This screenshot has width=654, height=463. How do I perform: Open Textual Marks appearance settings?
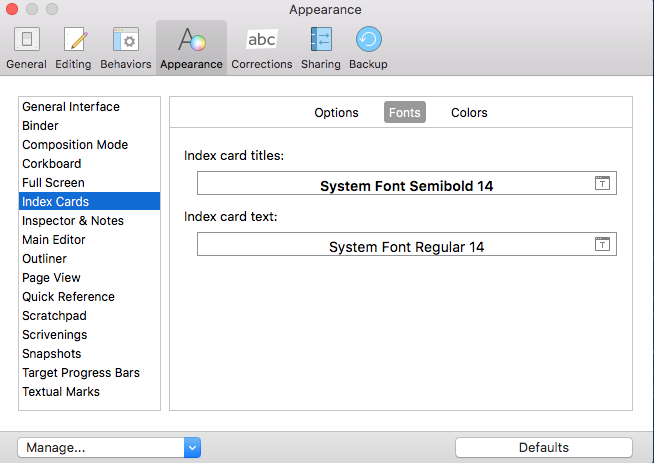[61, 392]
